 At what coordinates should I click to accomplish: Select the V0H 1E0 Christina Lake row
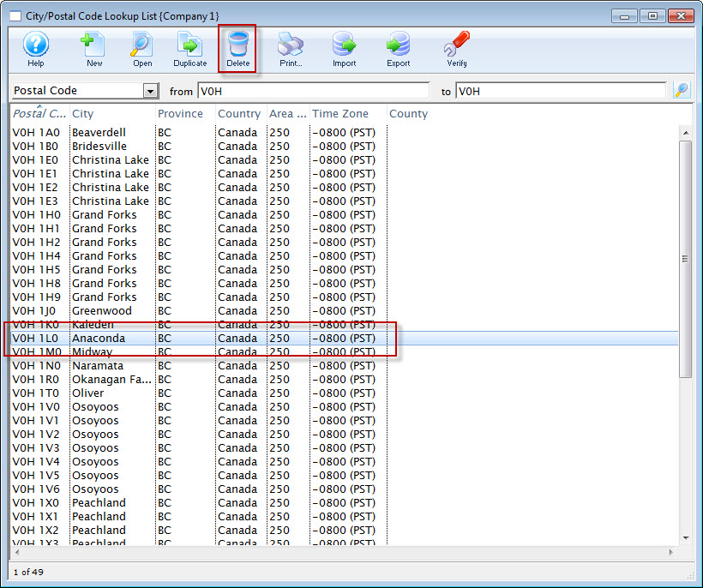click(345, 160)
